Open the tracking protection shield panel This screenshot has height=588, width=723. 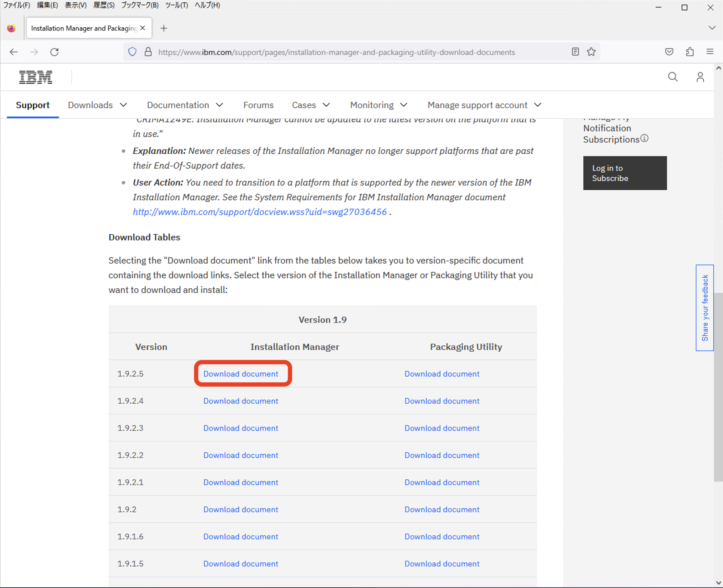[132, 51]
